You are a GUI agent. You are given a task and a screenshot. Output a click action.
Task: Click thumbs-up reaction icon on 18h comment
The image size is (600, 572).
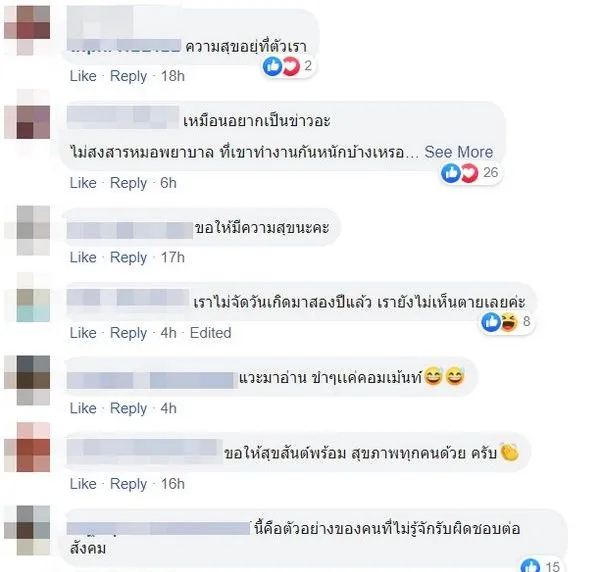point(272,66)
